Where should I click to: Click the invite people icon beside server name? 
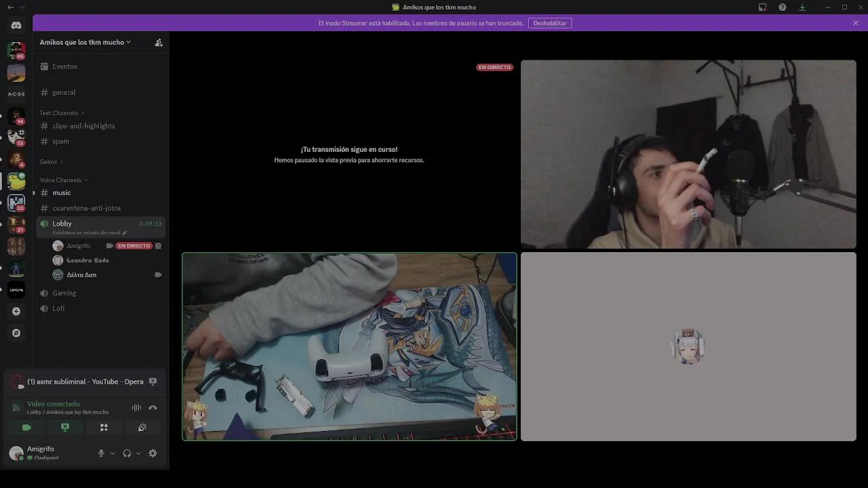coord(159,42)
